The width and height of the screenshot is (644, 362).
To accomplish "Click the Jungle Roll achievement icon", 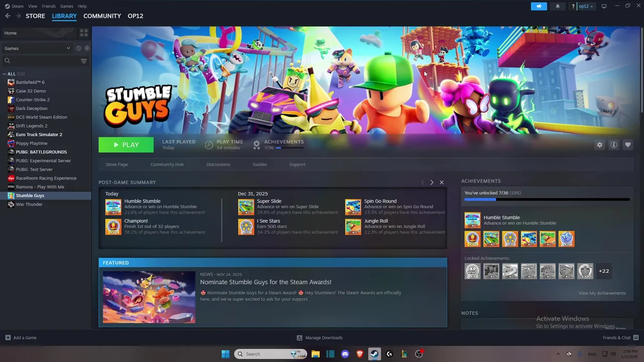I will coord(353,227).
